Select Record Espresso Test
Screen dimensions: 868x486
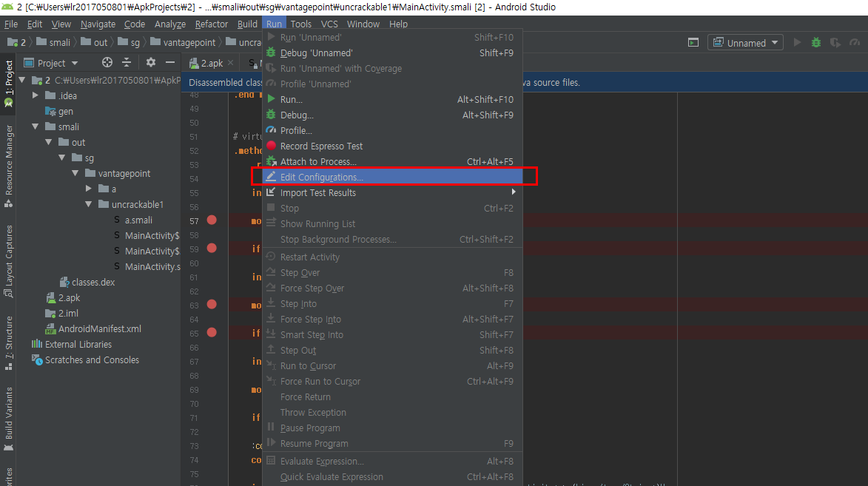pyautogui.click(x=392, y=146)
